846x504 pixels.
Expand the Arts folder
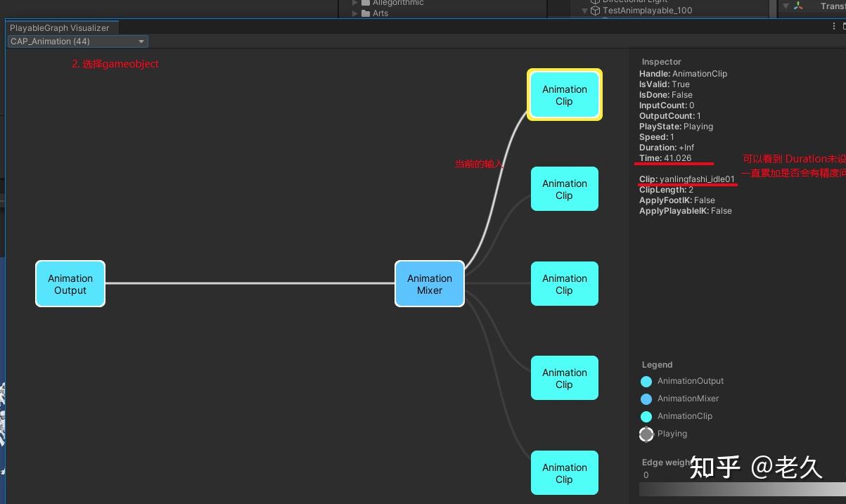pos(355,13)
